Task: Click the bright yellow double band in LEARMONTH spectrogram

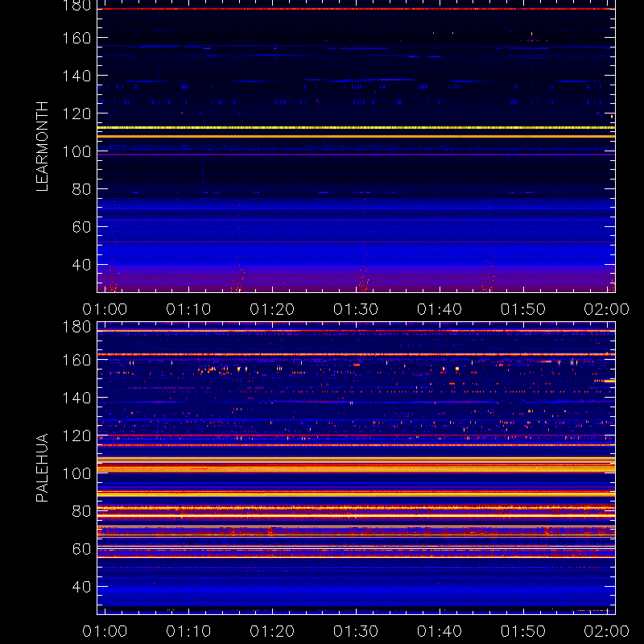Action: pyautogui.click(x=356, y=132)
